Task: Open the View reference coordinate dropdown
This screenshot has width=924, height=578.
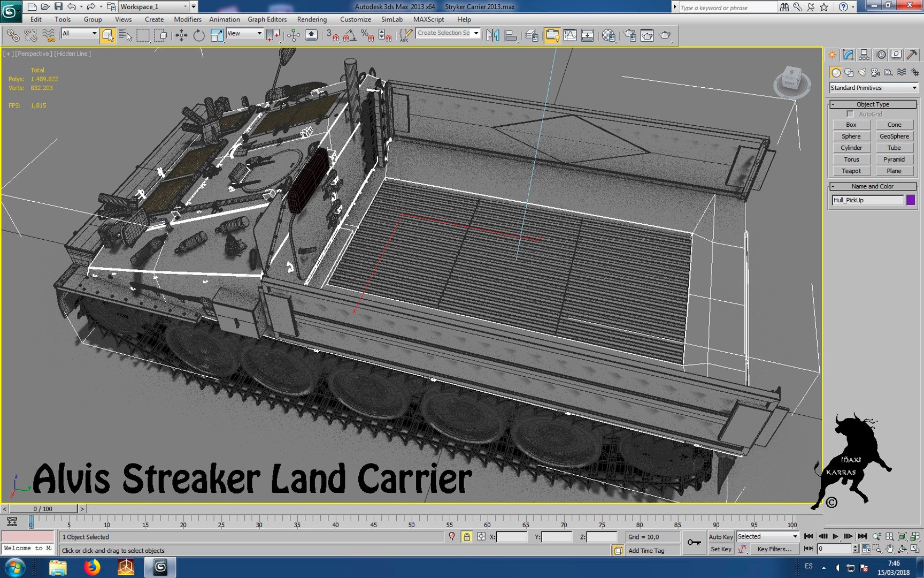Action: [245, 33]
